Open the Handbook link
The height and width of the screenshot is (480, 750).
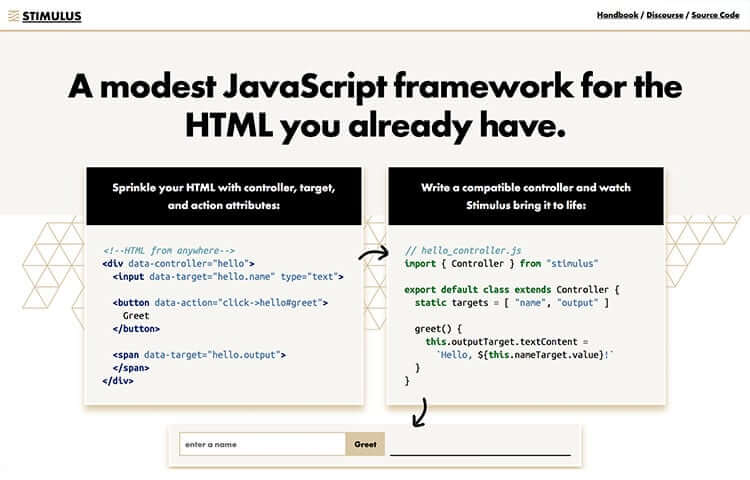coord(617,15)
